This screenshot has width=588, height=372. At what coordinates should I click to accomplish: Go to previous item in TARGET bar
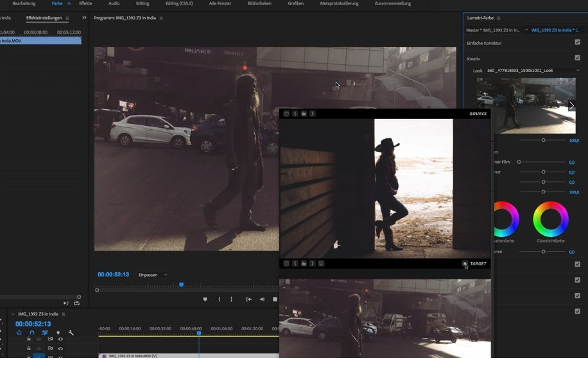[x=295, y=263]
